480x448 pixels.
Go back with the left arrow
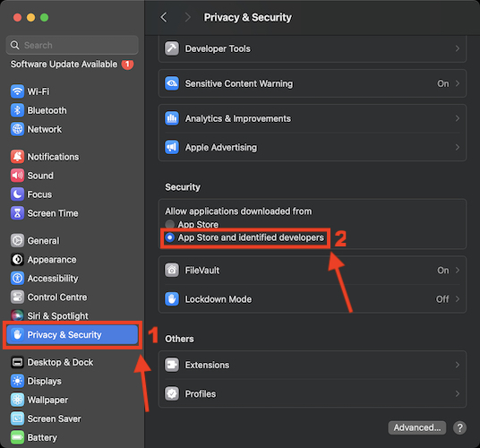tap(164, 17)
